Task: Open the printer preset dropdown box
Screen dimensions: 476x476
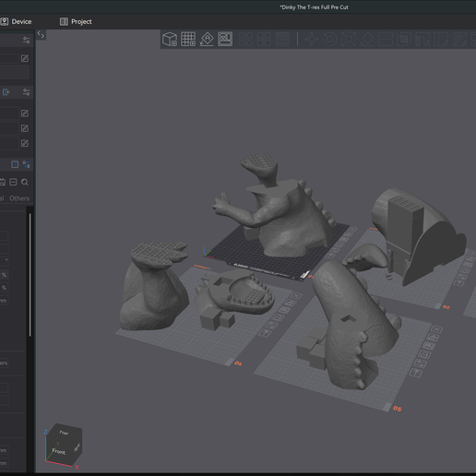Action: [x=9, y=58]
